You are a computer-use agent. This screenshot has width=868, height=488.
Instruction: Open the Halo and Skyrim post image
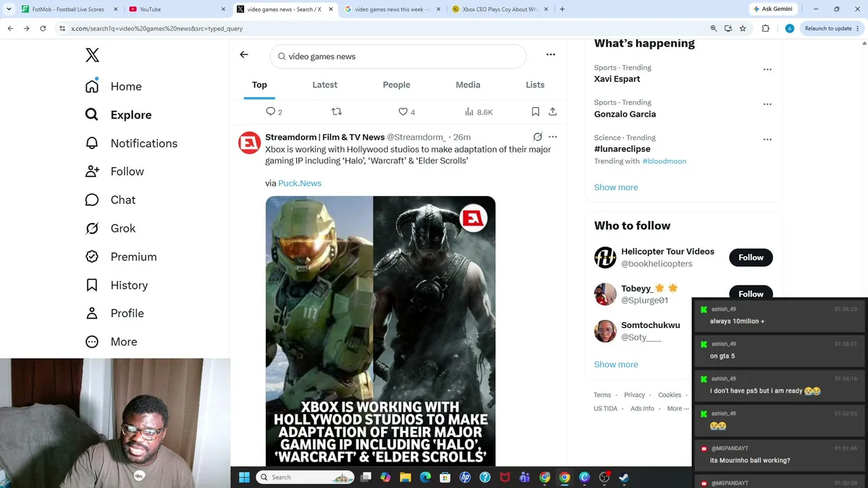click(x=380, y=331)
